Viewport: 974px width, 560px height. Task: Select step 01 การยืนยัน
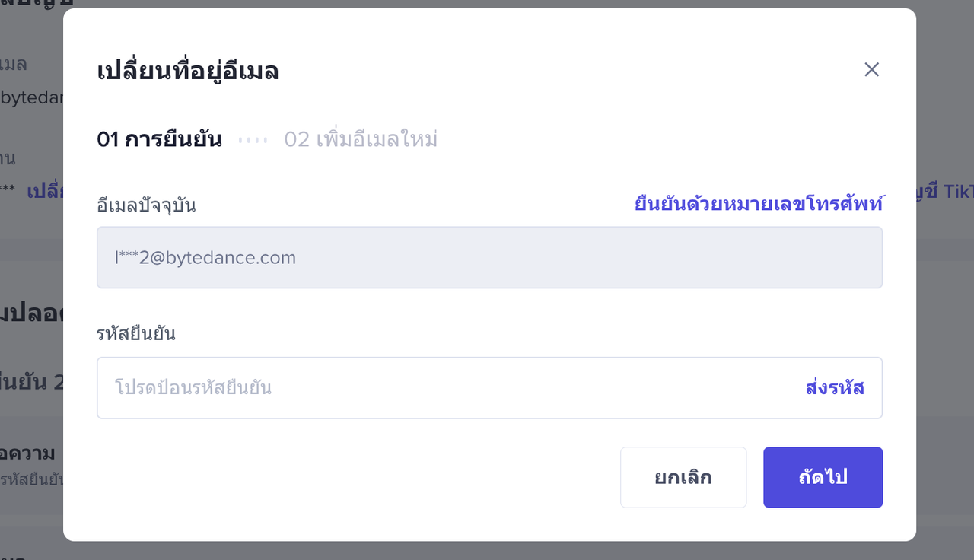click(159, 140)
